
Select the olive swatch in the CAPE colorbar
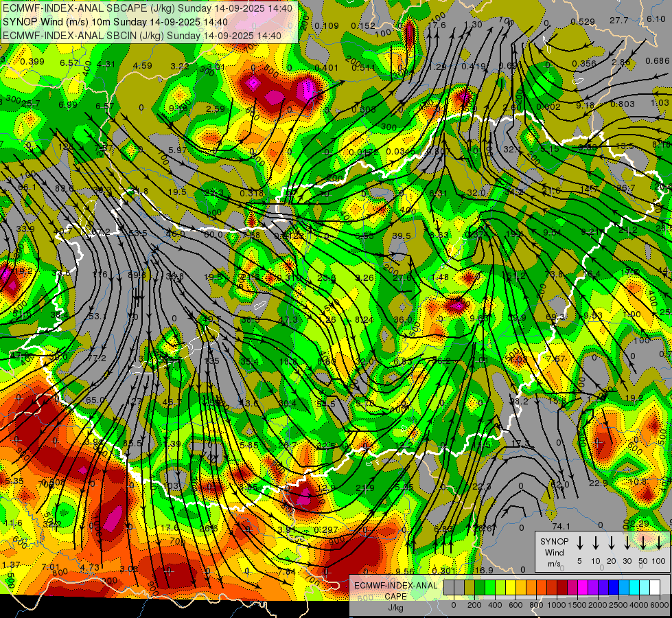coord(470,588)
